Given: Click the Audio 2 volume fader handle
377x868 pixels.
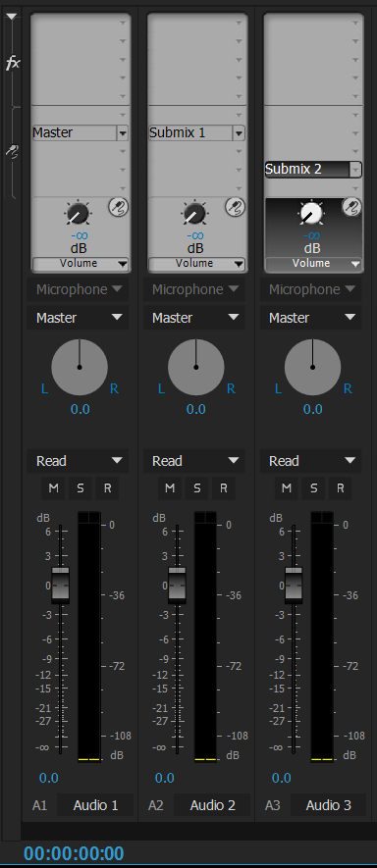Looking at the screenshot, I should (x=177, y=586).
